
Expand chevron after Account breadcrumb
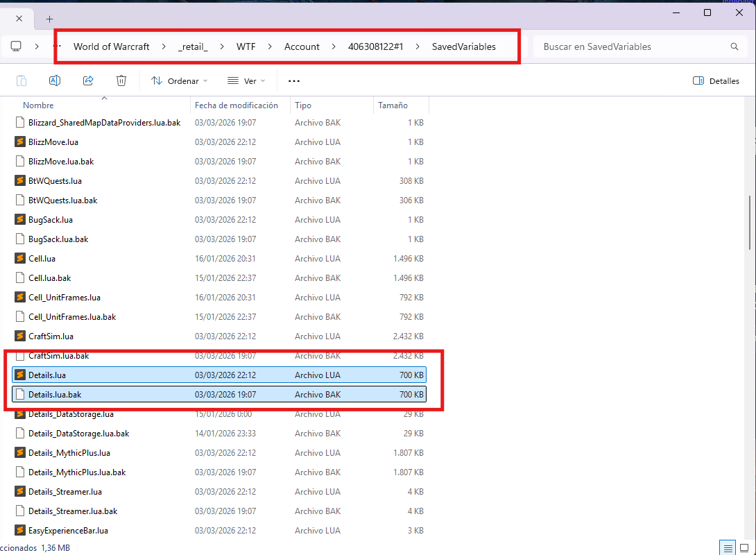coord(334,46)
